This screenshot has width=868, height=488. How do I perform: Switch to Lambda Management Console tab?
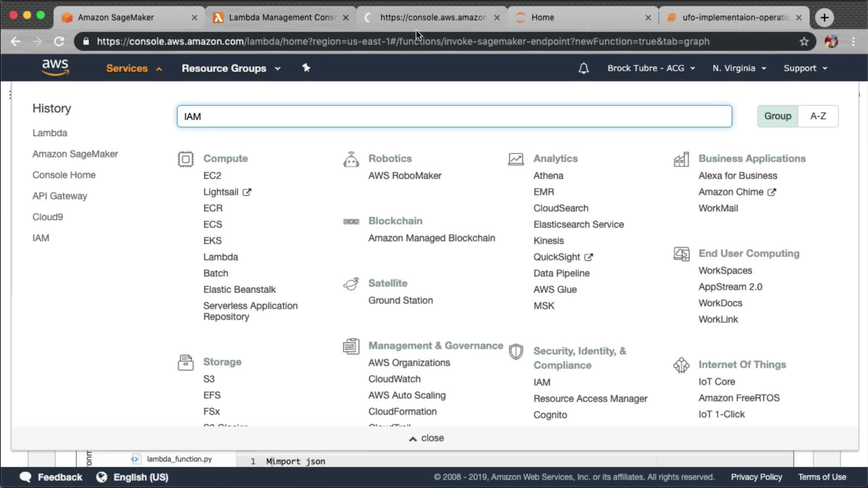tap(281, 17)
